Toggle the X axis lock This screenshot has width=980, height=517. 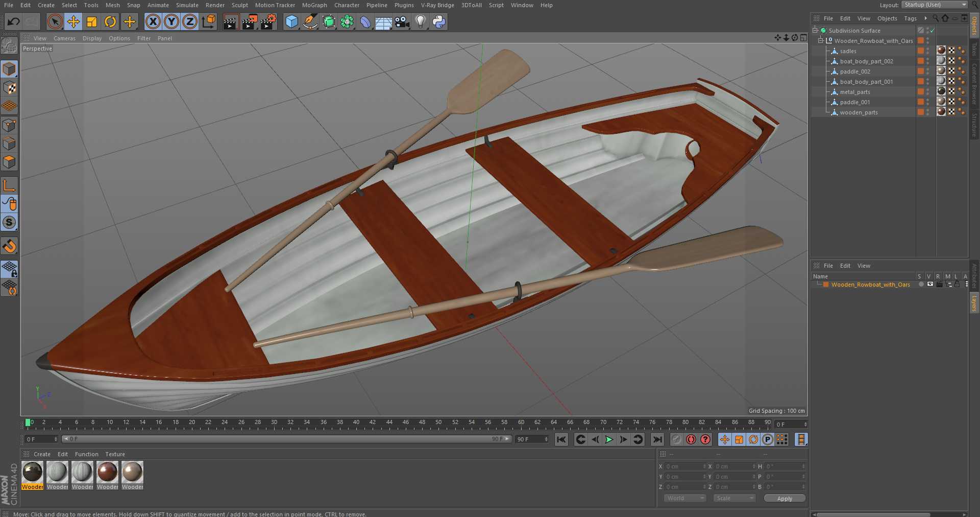[x=153, y=21]
